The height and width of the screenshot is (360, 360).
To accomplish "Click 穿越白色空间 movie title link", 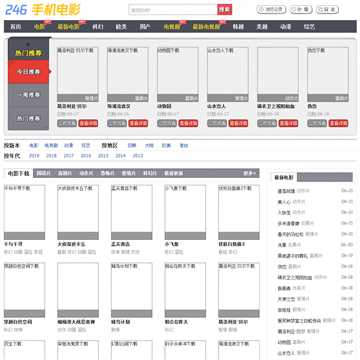I will 18,322.
